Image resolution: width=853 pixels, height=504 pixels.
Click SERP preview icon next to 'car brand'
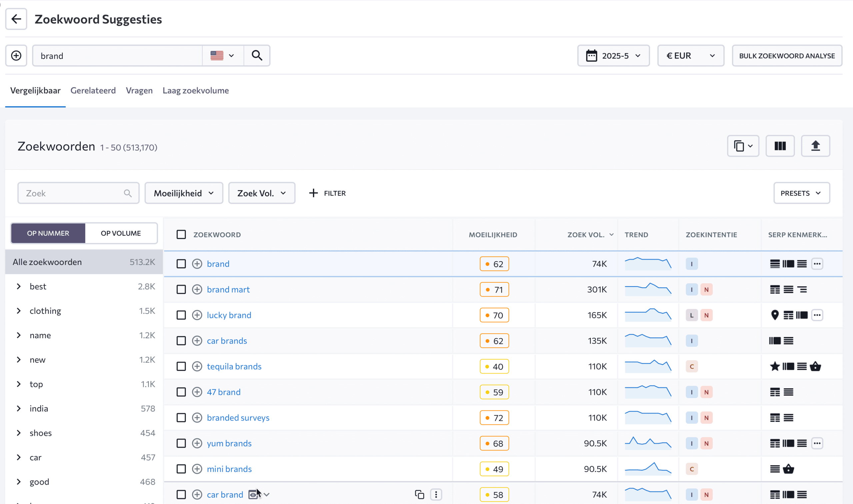click(x=253, y=494)
